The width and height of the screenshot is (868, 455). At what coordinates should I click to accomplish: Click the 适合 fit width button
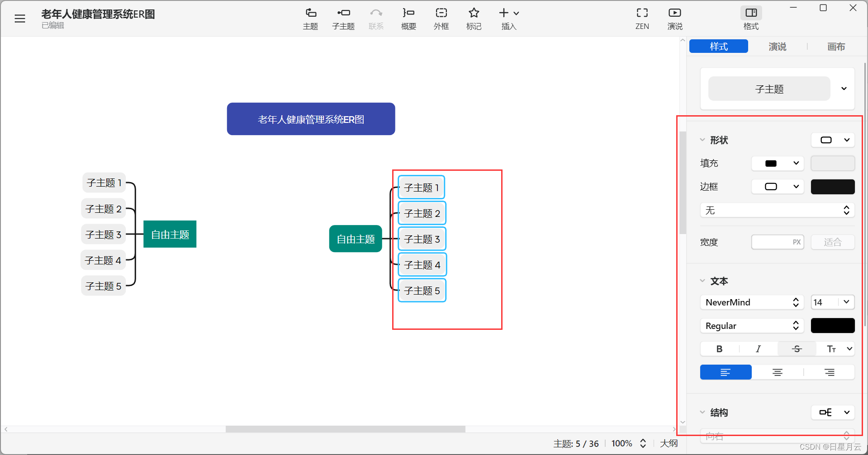pos(833,242)
